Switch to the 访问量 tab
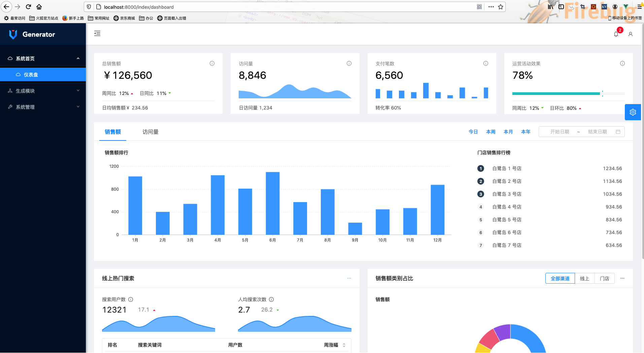This screenshot has width=644, height=353. pos(150,132)
